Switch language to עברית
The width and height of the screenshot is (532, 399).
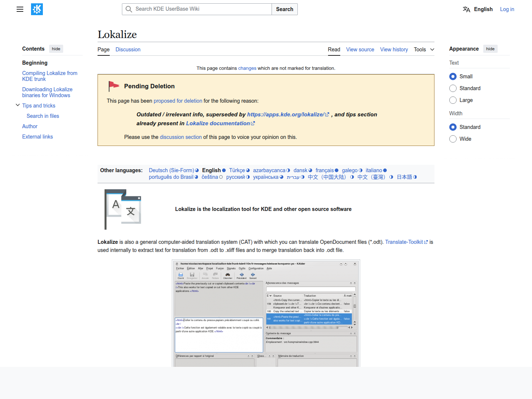tap(293, 177)
